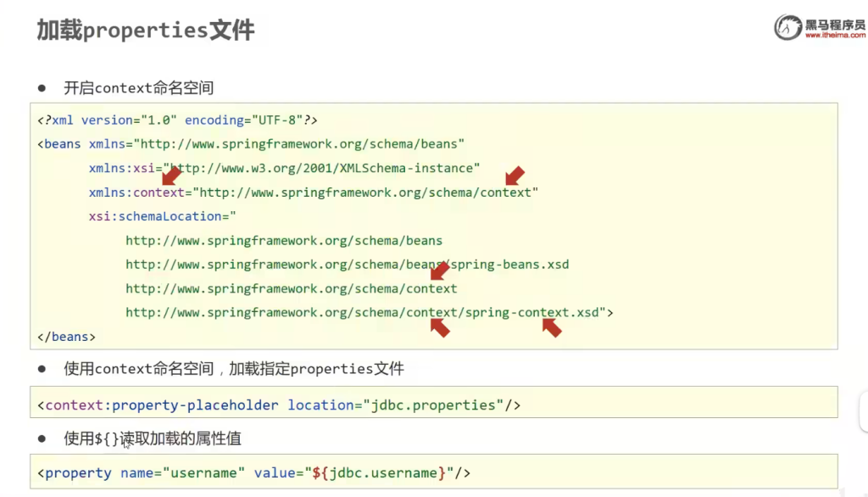Click the bullet beside 使用${}读取加载的属性值
868x497 pixels.
[41, 438]
